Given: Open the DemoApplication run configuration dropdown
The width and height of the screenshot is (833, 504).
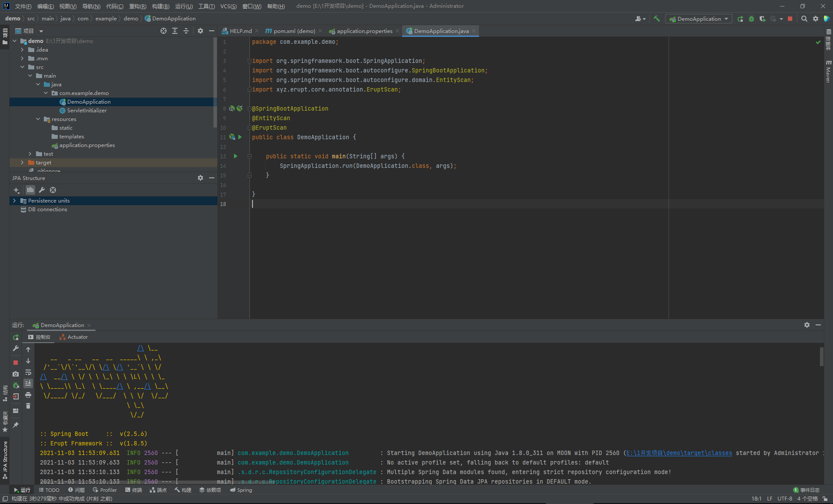Looking at the screenshot, I should click(x=699, y=19).
